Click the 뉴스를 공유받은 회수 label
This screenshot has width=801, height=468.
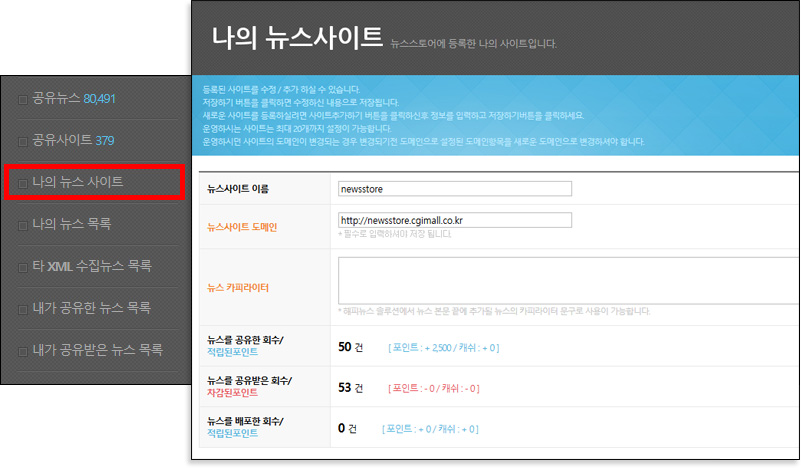coord(249,381)
